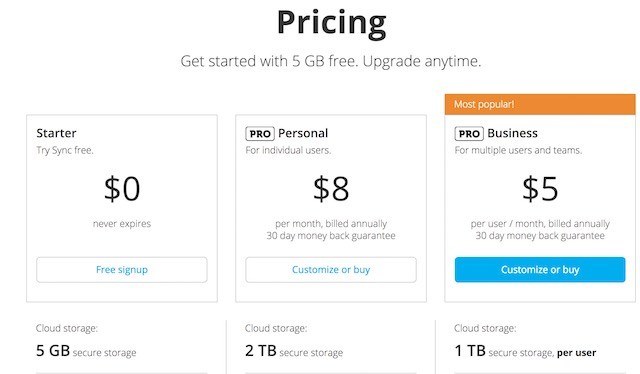Click the Try Sync free. subtitle
Screen dimensions: 640x374
pyautogui.click(x=65, y=150)
